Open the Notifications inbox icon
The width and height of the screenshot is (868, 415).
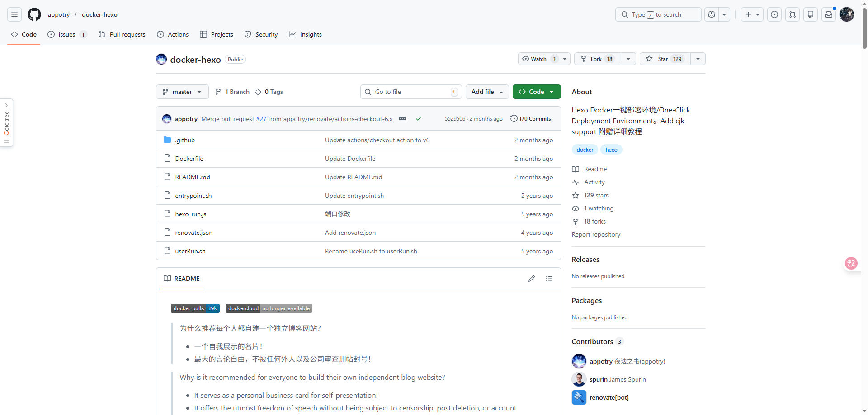(829, 14)
